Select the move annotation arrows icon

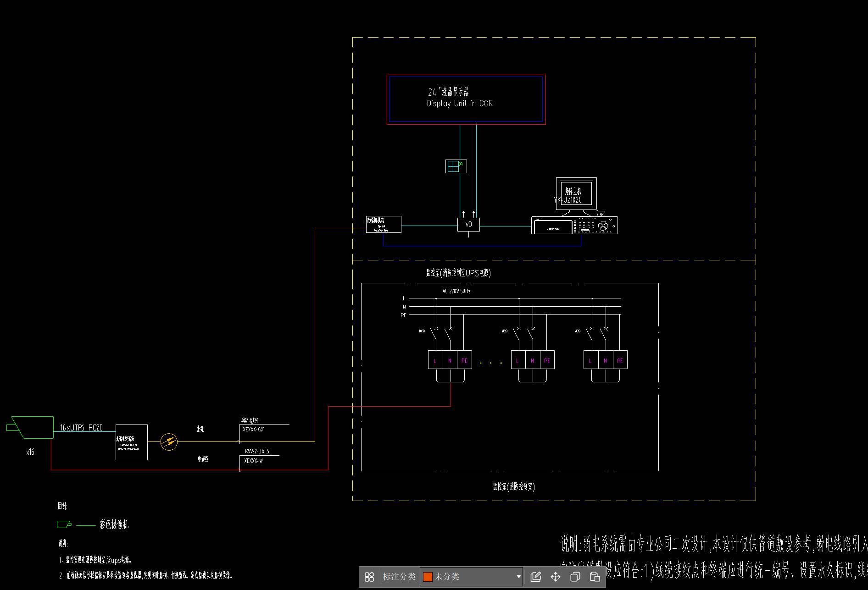pos(556,577)
